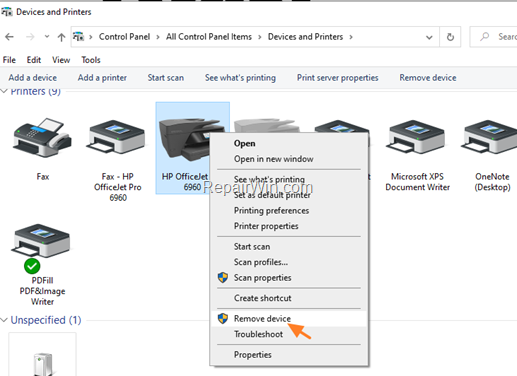Choose Open in new window

289,159
